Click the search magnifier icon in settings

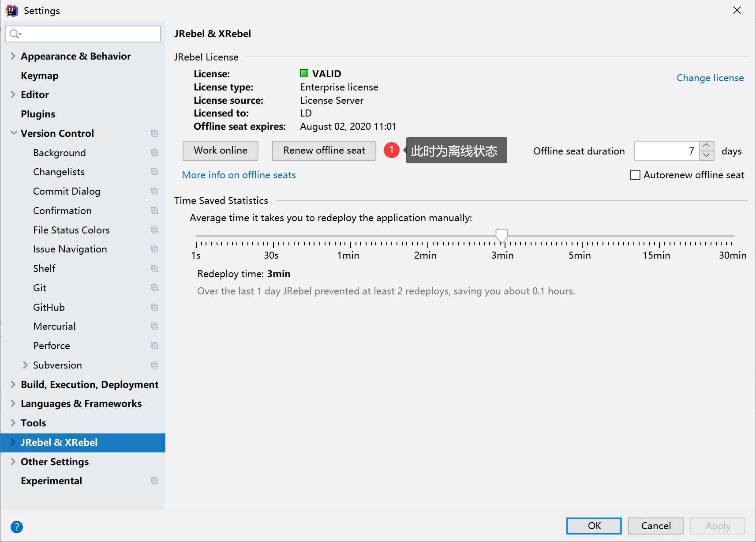pos(15,34)
